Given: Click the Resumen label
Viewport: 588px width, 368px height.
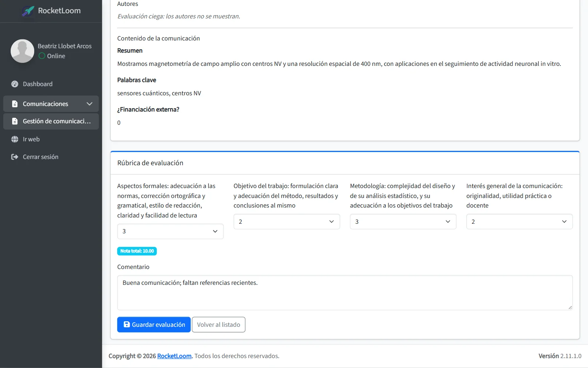Looking at the screenshot, I should pyautogui.click(x=130, y=50).
